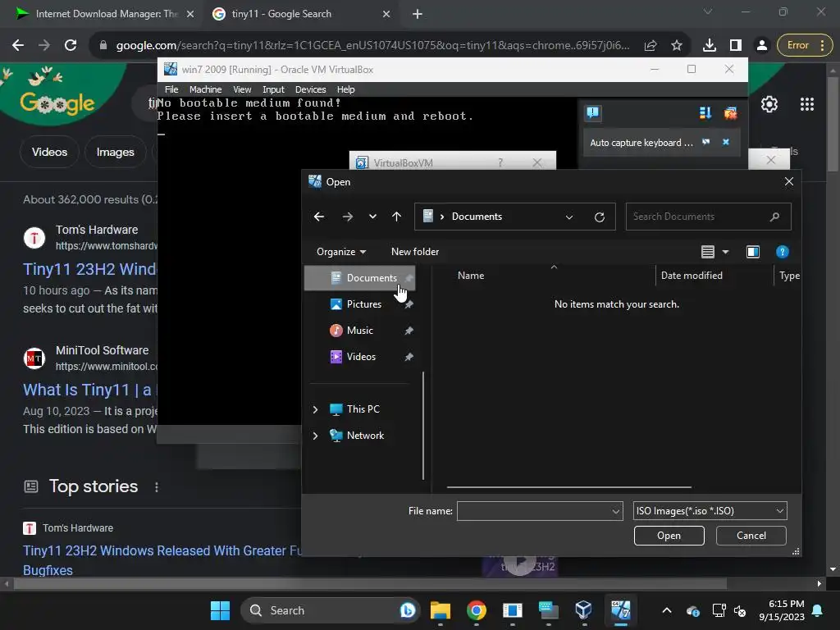Select Documents in the navigation pane
Screen dimensions: 840x630
359,277
